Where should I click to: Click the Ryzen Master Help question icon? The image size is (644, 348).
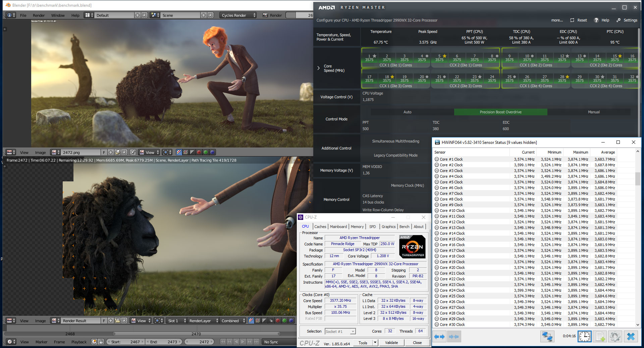pos(596,20)
